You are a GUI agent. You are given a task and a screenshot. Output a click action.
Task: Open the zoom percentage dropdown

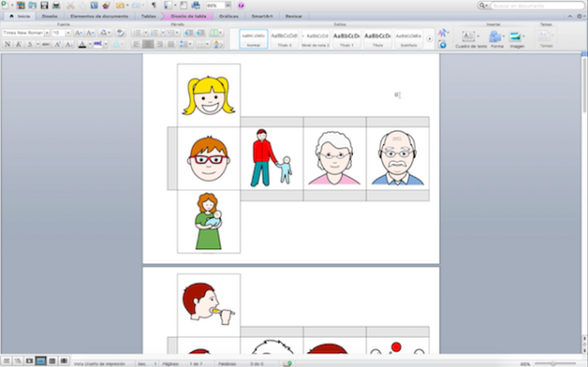coord(227,5)
